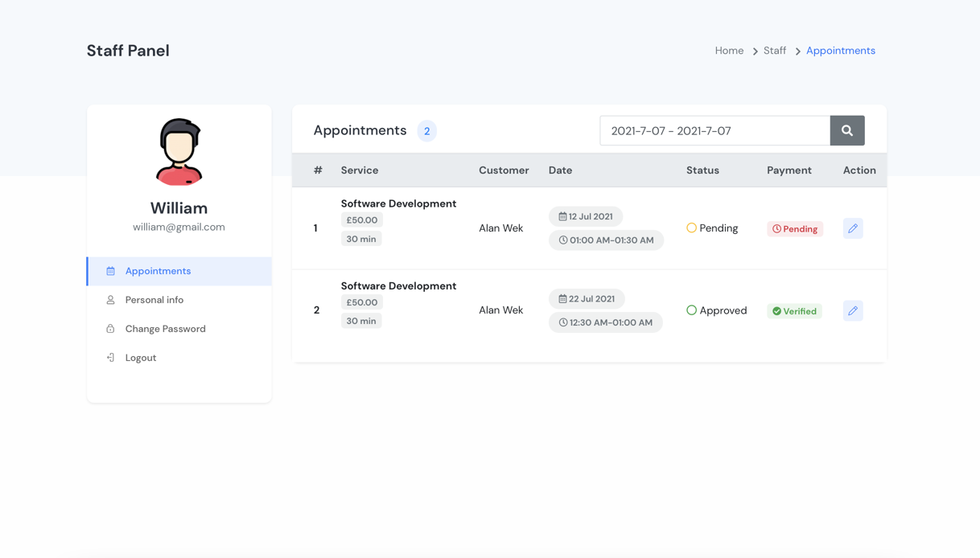Click the green Verified payment badge
The width and height of the screenshot is (980, 558).
point(794,311)
